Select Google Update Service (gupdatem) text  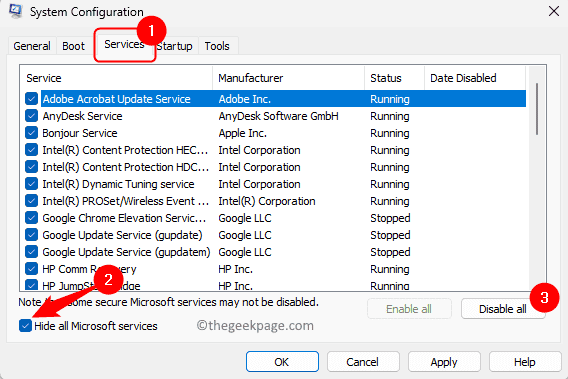(x=126, y=252)
